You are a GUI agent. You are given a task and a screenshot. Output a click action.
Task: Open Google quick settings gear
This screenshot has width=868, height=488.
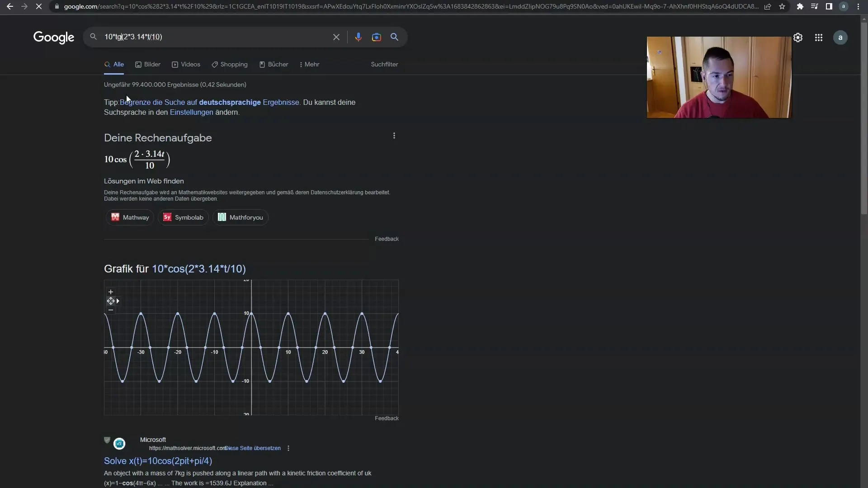[798, 38]
